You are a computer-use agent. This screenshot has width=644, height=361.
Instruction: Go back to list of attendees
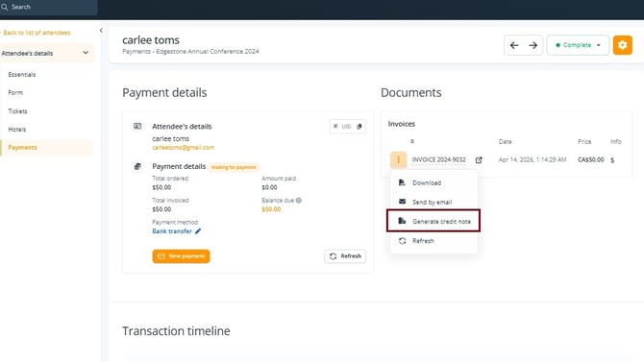[37, 33]
